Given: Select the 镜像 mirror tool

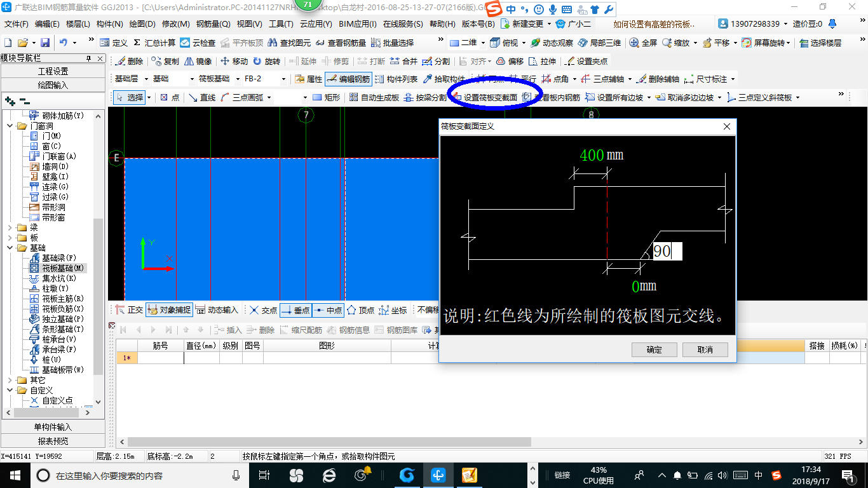Looking at the screenshot, I should click(198, 62).
